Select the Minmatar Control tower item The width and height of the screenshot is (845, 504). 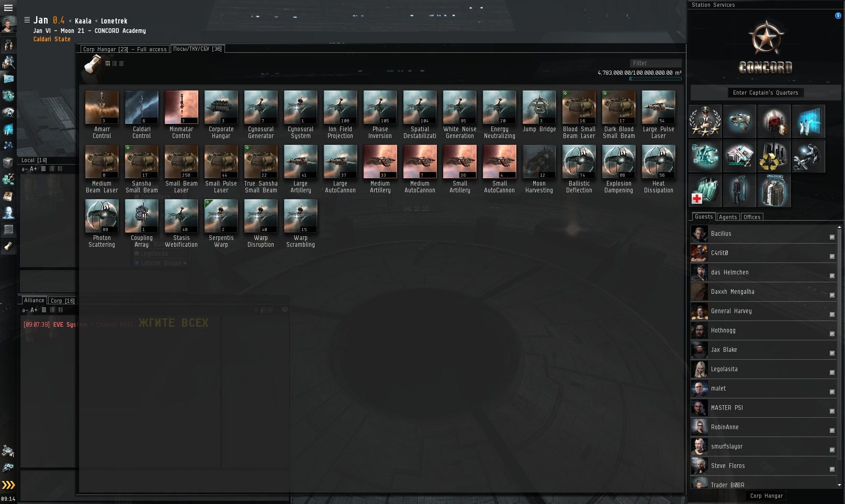click(x=181, y=115)
